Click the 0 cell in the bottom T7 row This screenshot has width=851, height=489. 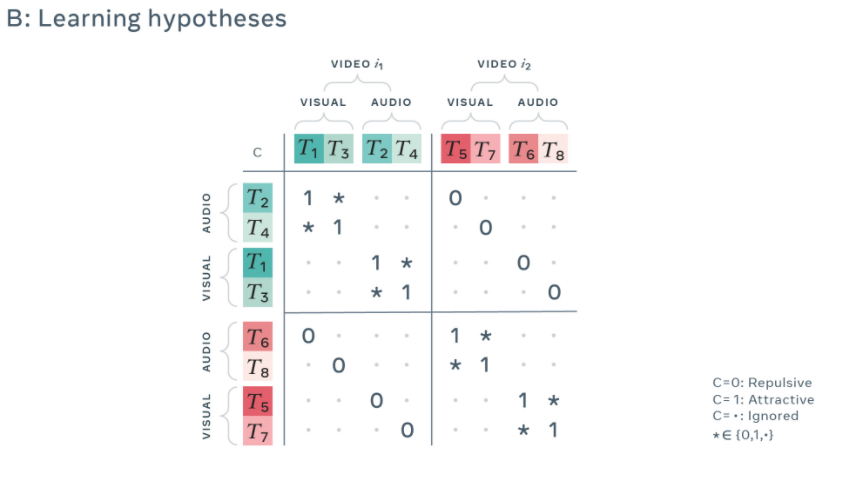(x=406, y=431)
